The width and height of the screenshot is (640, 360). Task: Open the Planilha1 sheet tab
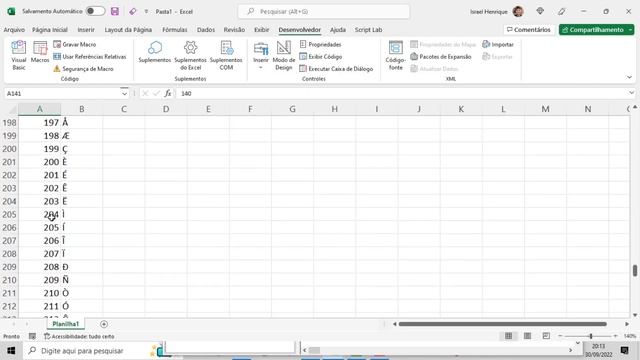coord(66,324)
